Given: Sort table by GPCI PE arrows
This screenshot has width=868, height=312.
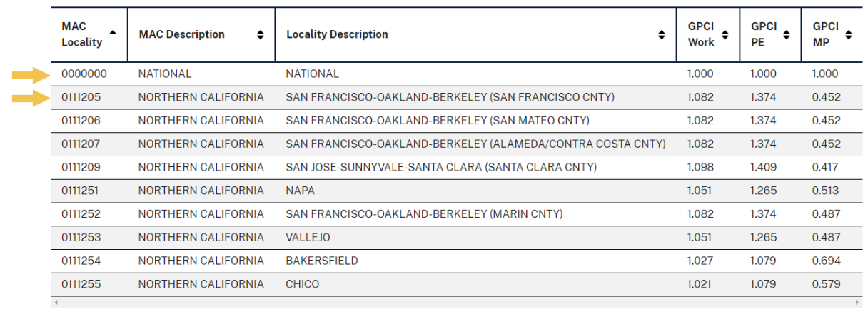Looking at the screenshot, I should (786, 35).
